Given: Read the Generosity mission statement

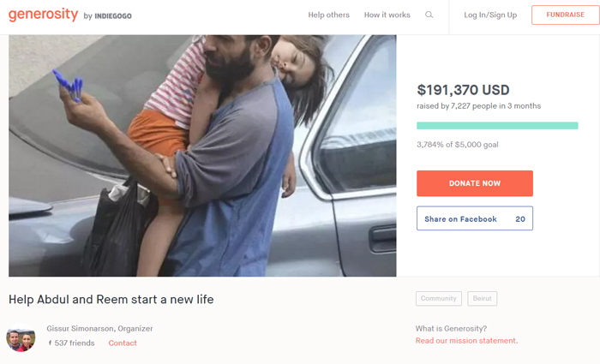Looking at the screenshot, I should (466, 341).
